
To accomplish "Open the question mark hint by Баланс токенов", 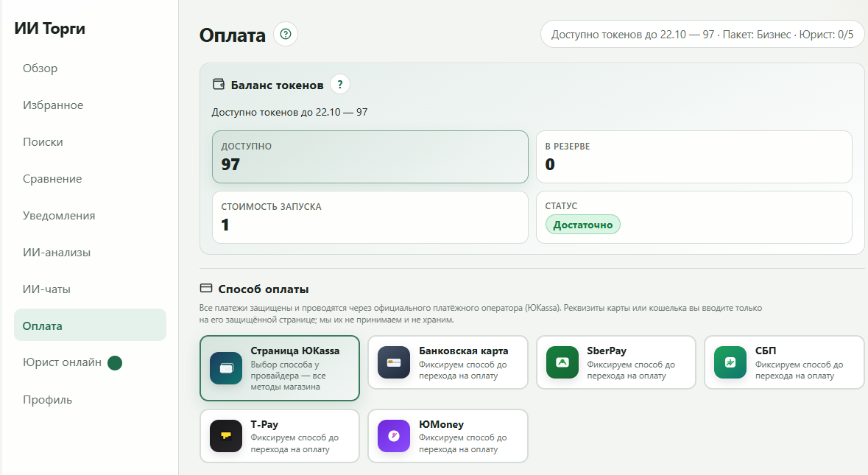I will 340,85.
